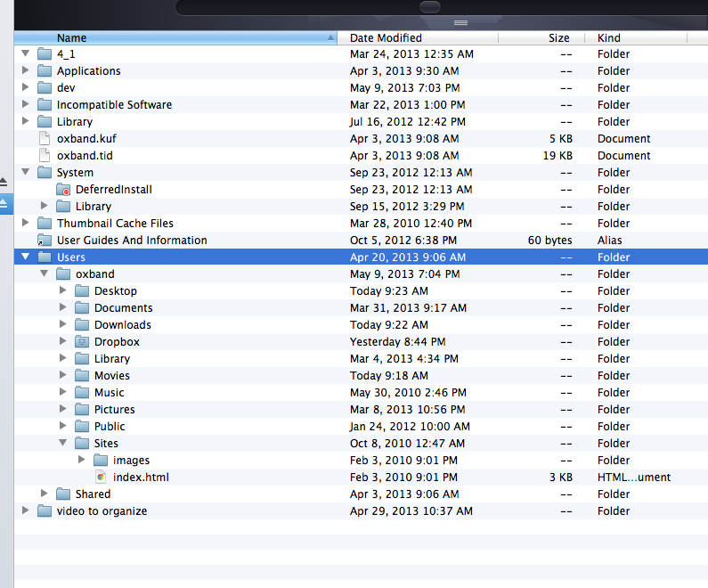Collapse the System folder triangle

click(26, 172)
